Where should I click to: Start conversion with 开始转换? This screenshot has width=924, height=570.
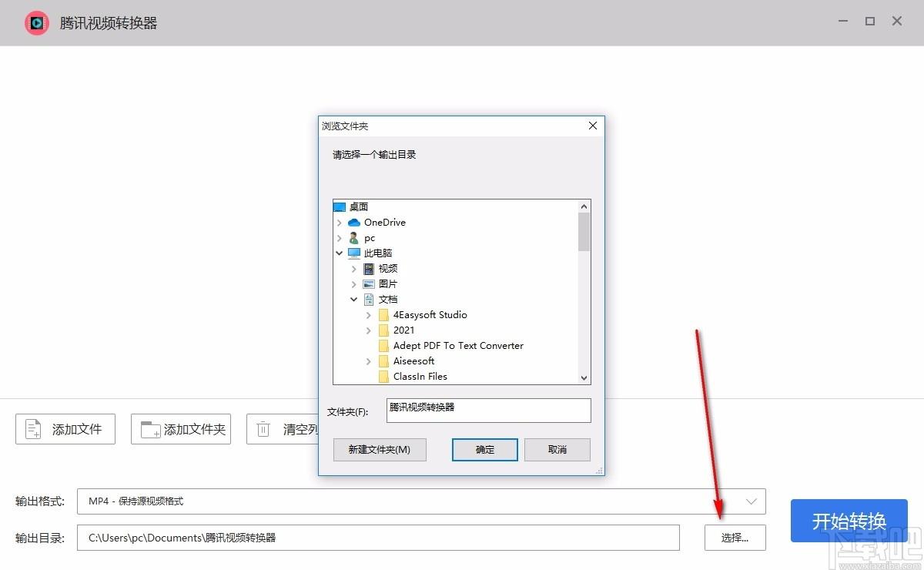[849, 521]
